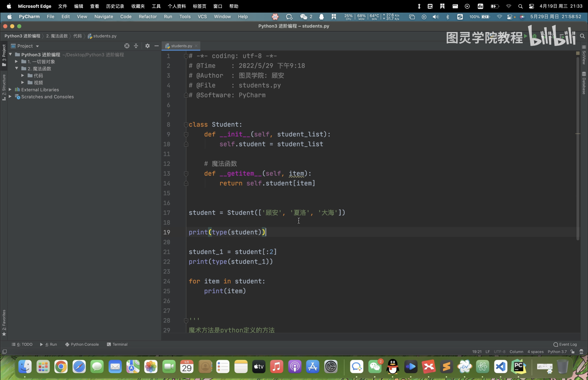Click the 4 spaces indent setting
588x380 pixels.
click(535, 352)
